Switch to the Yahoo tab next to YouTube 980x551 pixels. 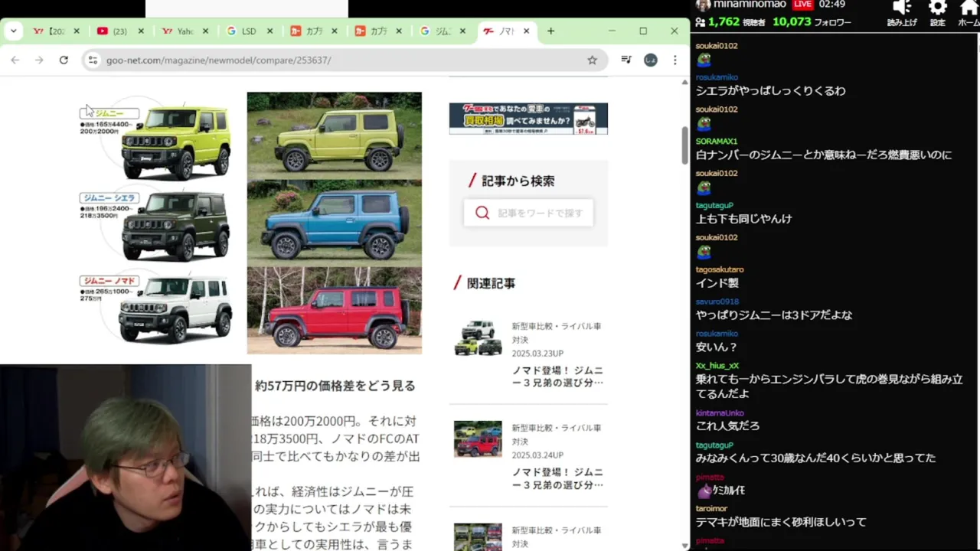(185, 31)
